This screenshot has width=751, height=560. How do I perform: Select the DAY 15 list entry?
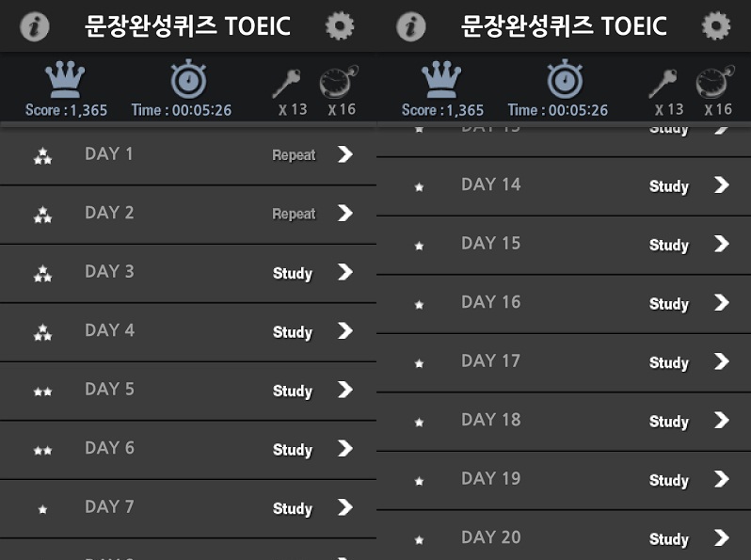[565, 245]
